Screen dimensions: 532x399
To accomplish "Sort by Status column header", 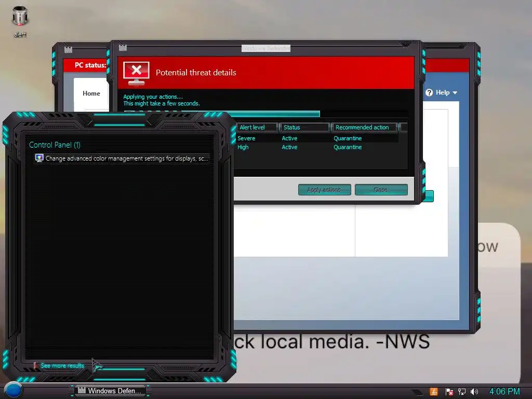I will [304, 127].
